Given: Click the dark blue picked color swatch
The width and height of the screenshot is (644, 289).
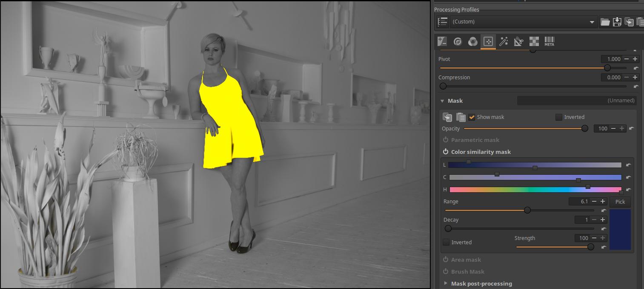Looking at the screenshot, I should [x=620, y=229].
